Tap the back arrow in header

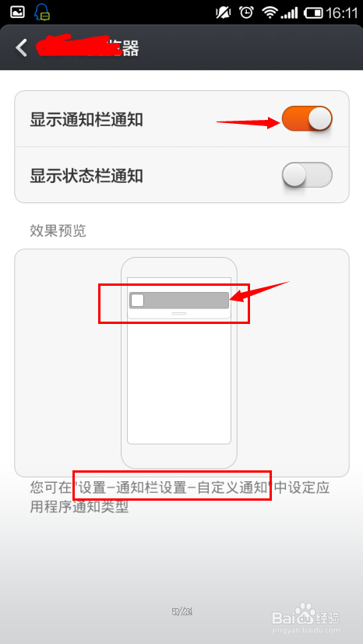[21, 48]
